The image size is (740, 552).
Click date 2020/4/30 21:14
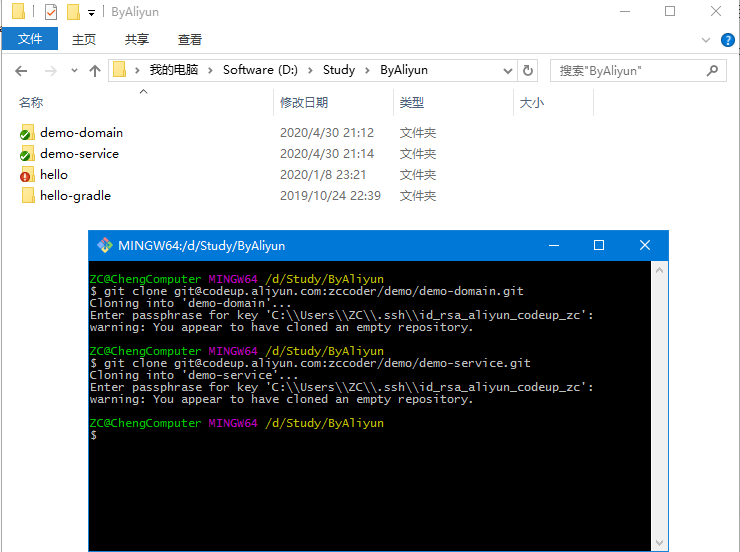[327, 154]
